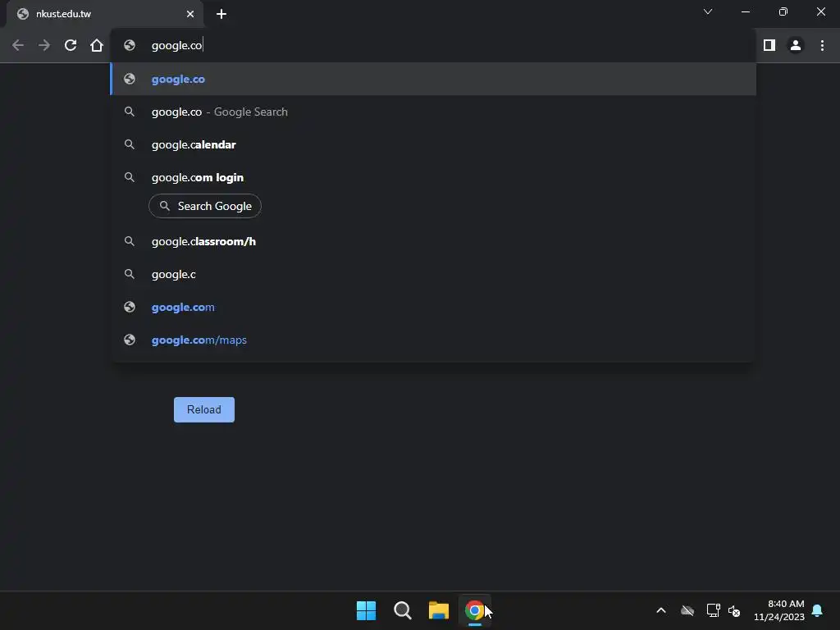Pick the 'google.com login' suggestion
The height and width of the screenshot is (630, 840).
(x=433, y=177)
